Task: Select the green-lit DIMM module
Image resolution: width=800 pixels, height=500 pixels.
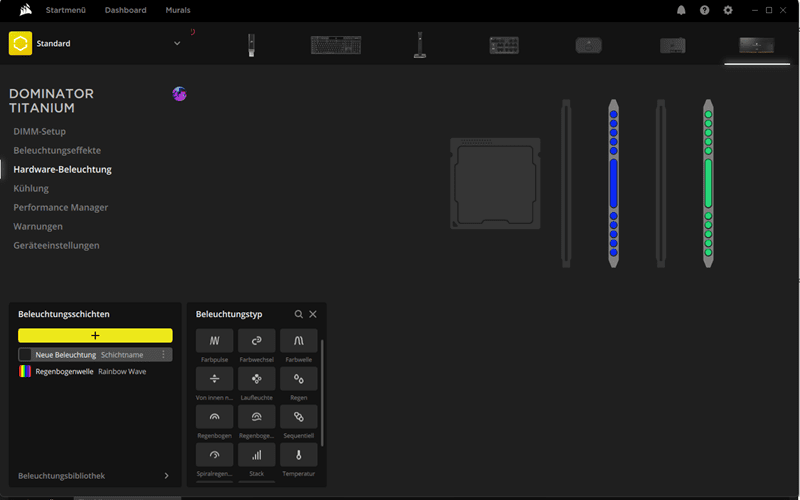Action: (708, 183)
